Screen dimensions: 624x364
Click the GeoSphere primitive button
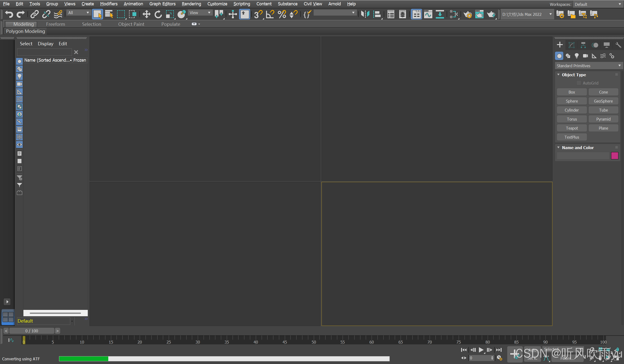[603, 101]
